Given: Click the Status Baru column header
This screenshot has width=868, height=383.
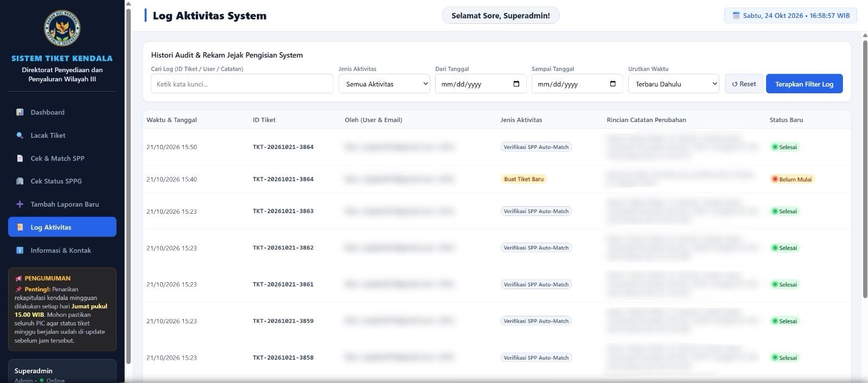Looking at the screenshot, I should point(786,120).
